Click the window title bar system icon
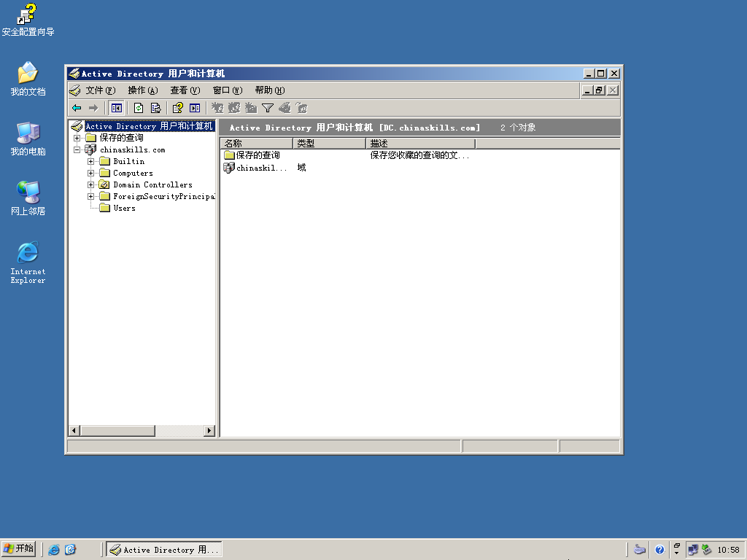Screen dimensions: 747x560 (74, 74)
